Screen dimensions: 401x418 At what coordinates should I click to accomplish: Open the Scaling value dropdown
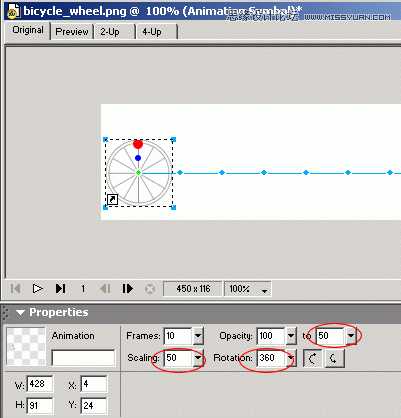pyautogui.click(x=198, y=358)
